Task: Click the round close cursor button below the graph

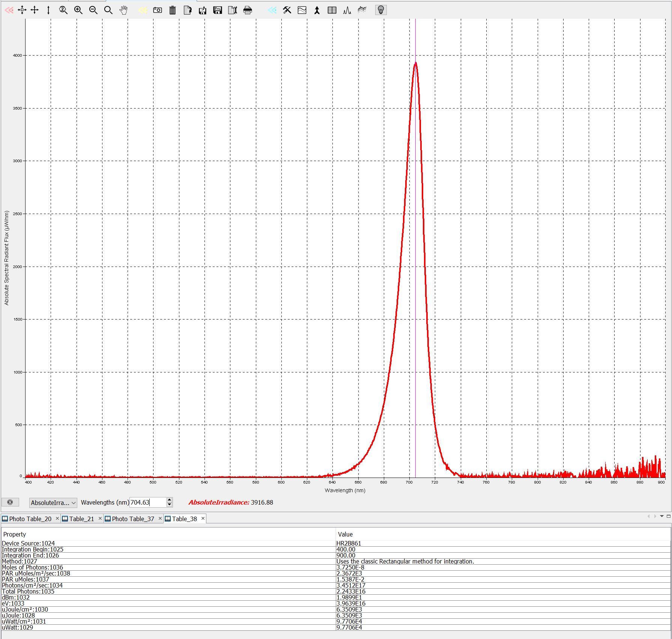Action: click(10, 502)
